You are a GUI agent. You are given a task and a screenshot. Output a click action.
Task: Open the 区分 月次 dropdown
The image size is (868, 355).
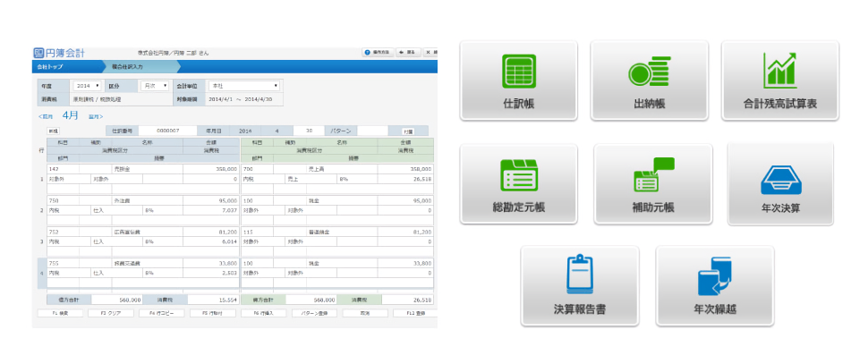pyautogui.click(x=154, y=86)
